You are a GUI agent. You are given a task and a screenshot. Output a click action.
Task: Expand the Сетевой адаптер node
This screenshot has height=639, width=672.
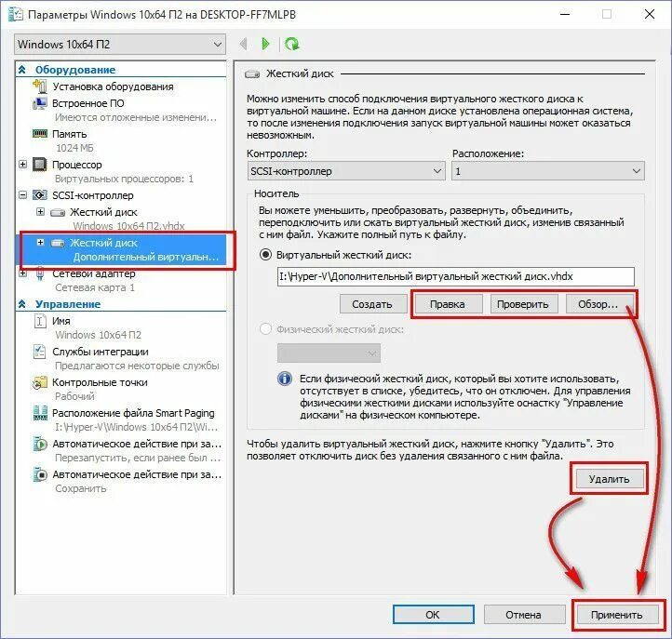23,273
